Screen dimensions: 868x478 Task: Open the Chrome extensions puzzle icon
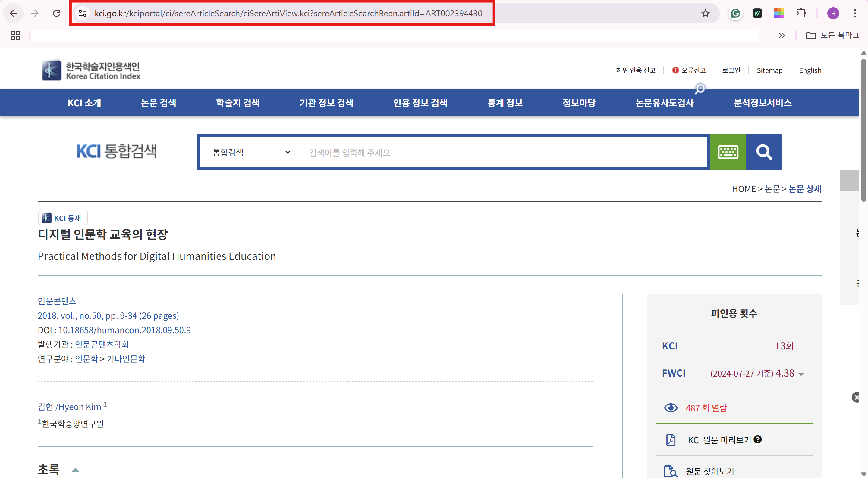(801, 13)
